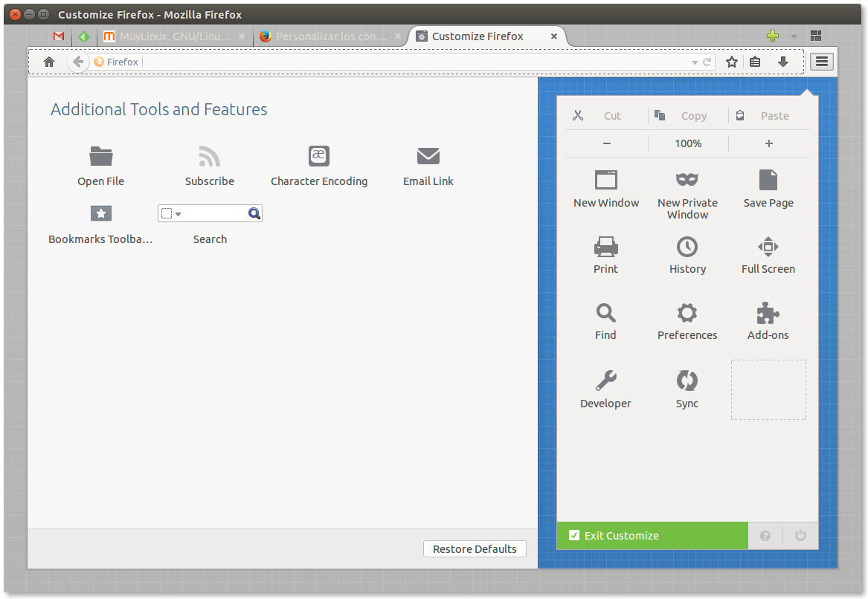The height and width of the screenshot is (599, 868).
Task: Select the Customize Firefox tab
Action: pyautogui.click(x=486, y=36)
